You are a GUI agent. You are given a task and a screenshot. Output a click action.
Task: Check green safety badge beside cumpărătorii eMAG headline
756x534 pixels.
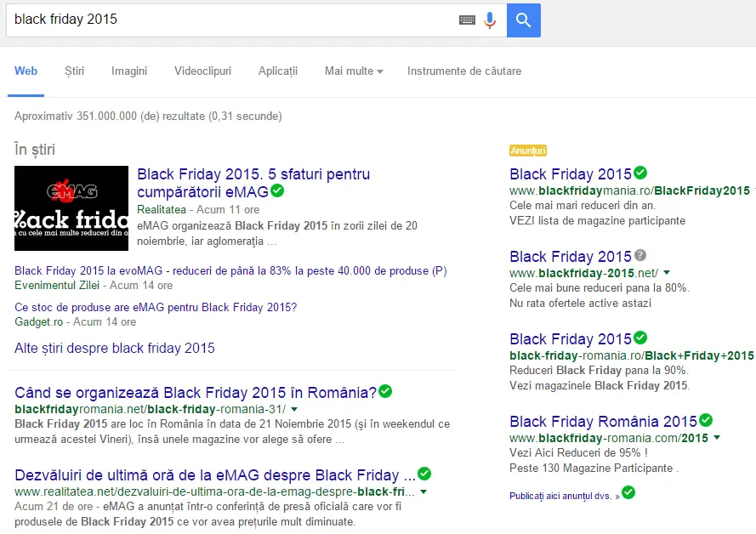coord(277,190)
